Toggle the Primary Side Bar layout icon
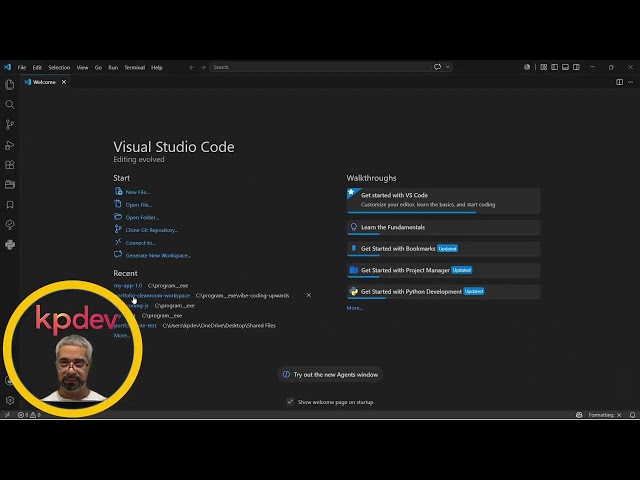Screen dimensions: 640x480 pos(554,67)
